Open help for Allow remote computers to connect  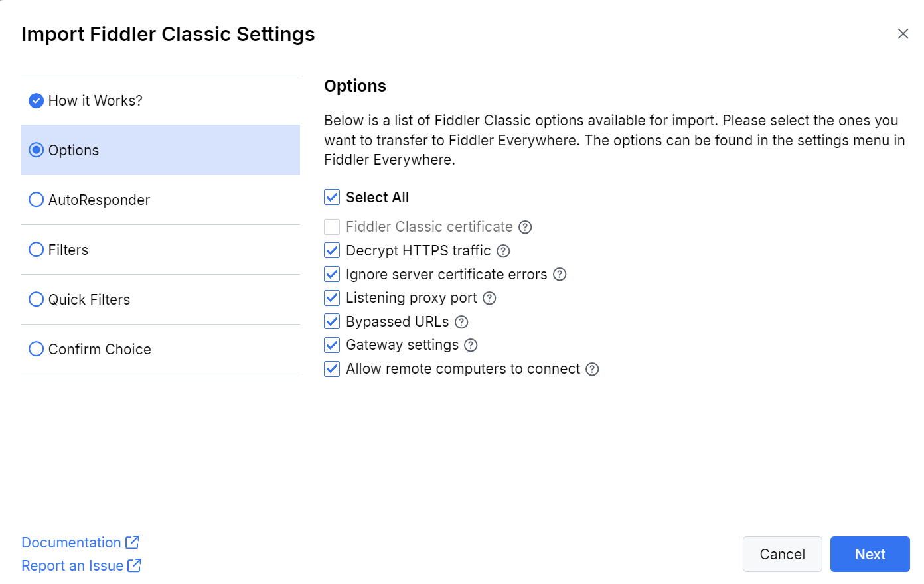(x=591, y=368)
